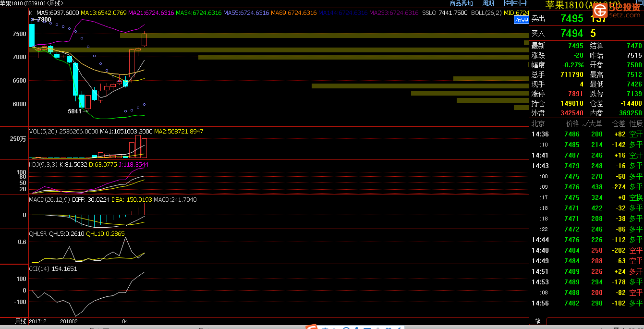The width and height of the screenshot is (644, 329).
Task: Click the blue 7699 price axis tag
Action: (521, 20)
